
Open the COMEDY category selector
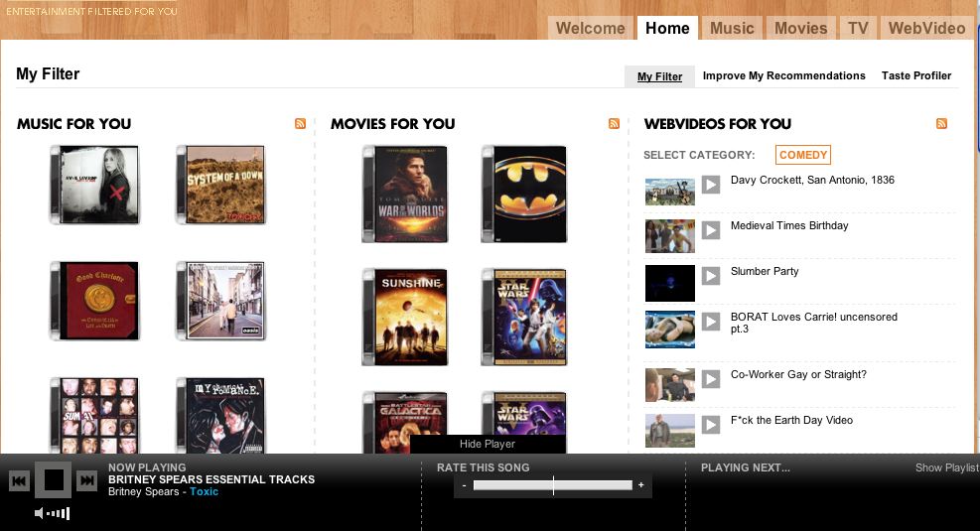coord(803,155)
